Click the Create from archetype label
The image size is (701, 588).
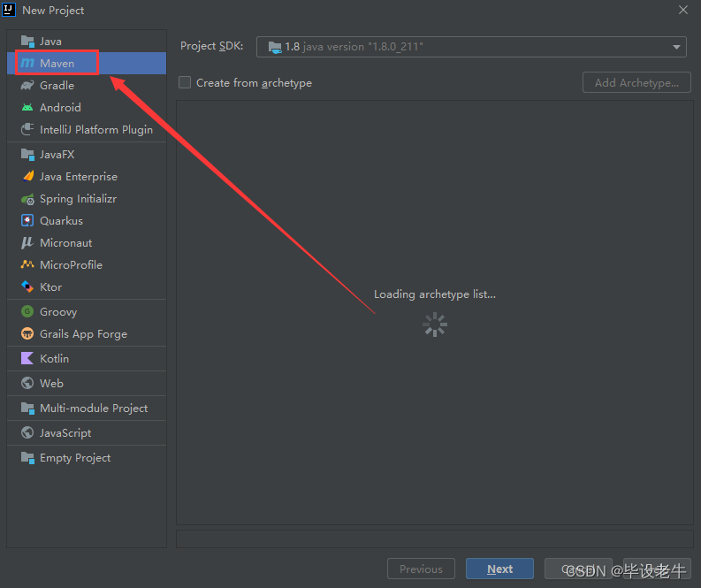(254, 83)
